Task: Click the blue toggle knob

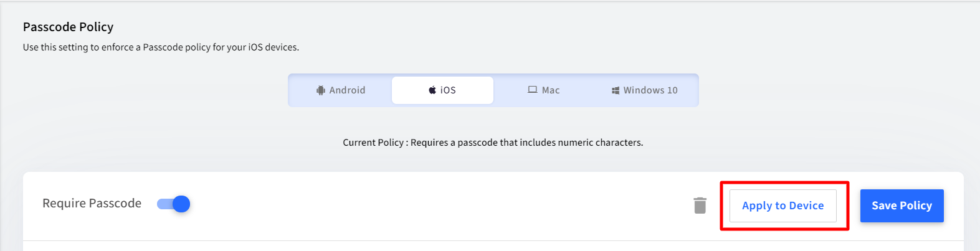Action: point(181,204)
